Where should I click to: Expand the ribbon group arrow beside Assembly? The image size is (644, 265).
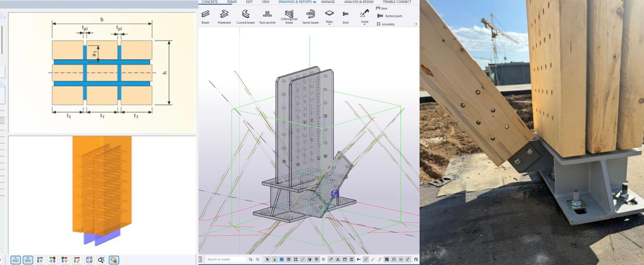(416, 24)
